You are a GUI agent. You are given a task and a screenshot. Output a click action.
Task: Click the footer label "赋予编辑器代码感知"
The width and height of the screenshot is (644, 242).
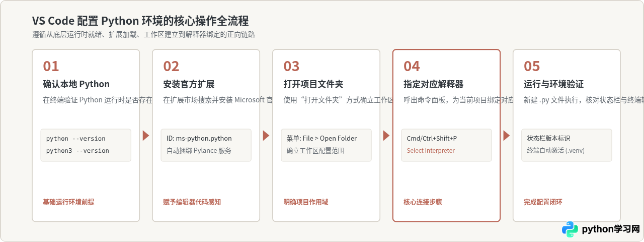[192, 202]
